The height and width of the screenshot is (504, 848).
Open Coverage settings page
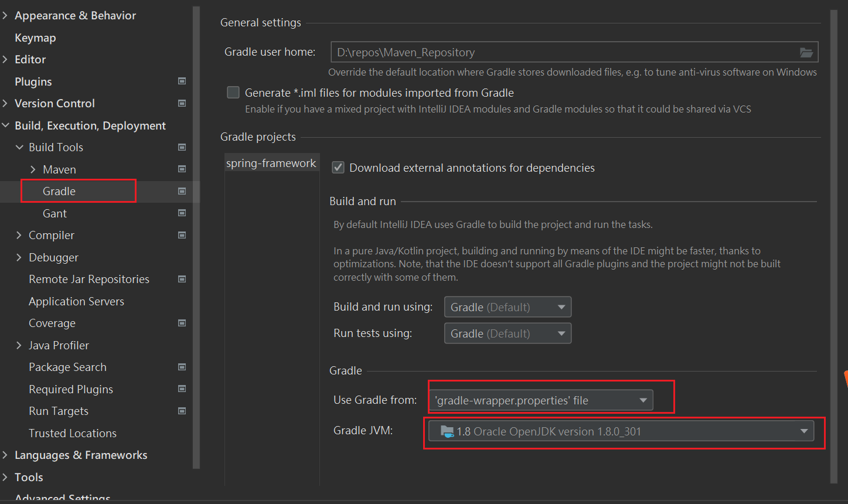[x=52, y=323]
